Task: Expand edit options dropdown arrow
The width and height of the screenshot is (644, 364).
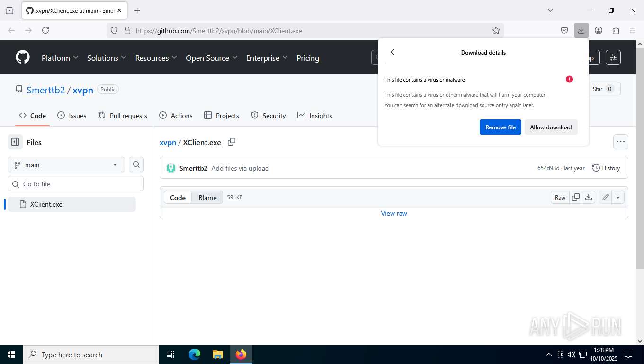Action: [618, 197]
